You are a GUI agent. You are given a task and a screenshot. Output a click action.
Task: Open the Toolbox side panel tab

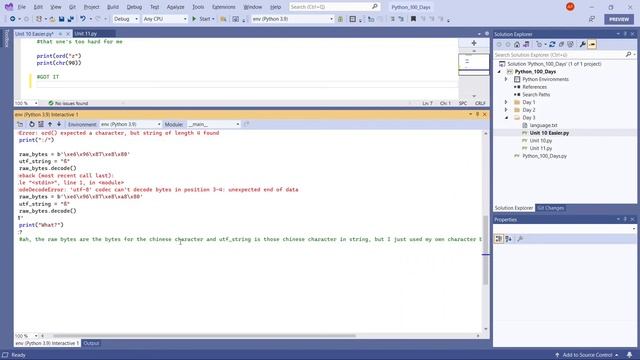[6, 38]
